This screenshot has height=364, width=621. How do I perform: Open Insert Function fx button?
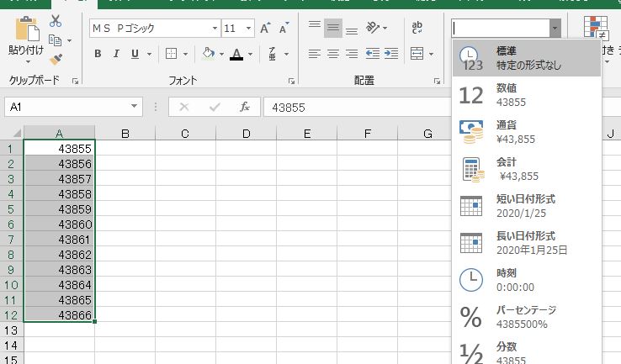click(x=245, y=107)
